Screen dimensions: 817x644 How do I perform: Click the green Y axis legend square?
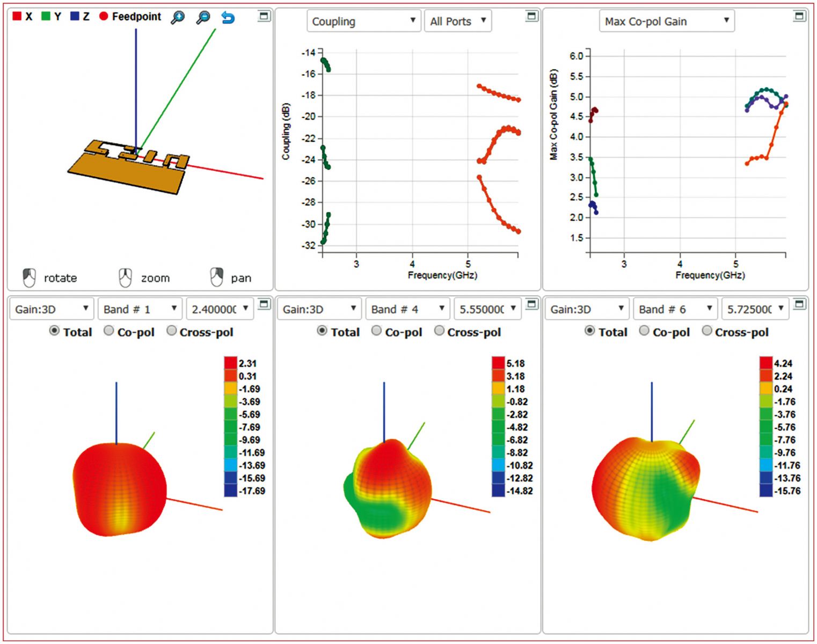tap(46, 16)
